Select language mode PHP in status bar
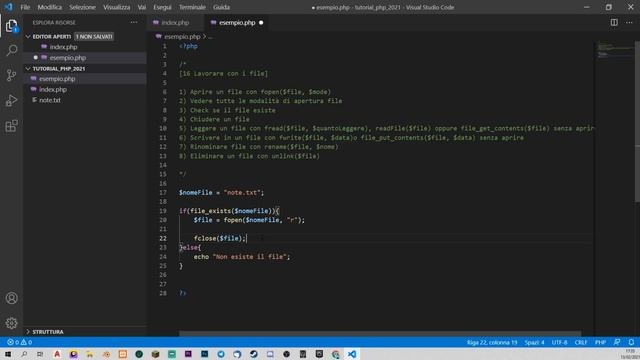Image resolution: width=640 pixels, height=360 pixels. point(600,342)
